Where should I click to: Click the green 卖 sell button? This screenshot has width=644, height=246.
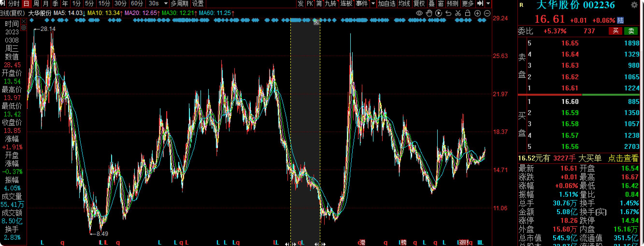click(x=631, y=31)
